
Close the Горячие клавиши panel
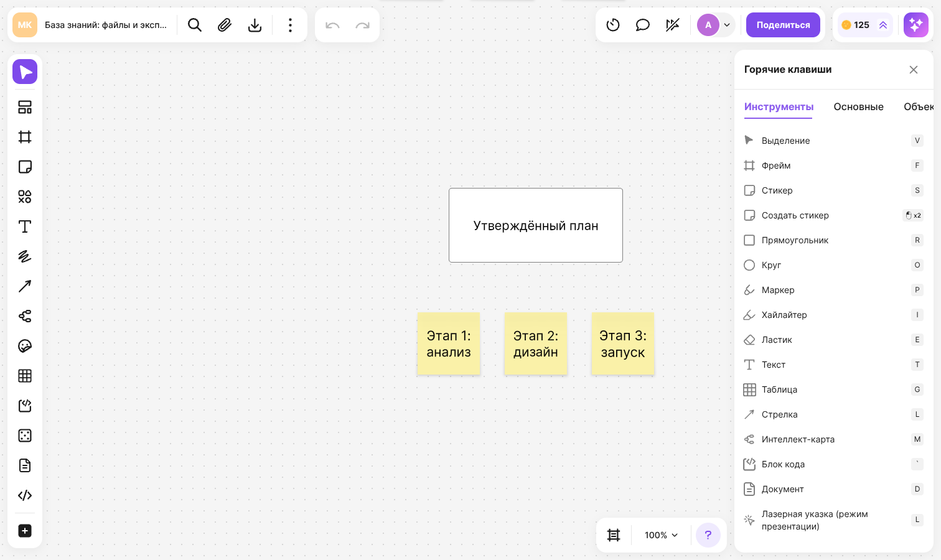point(914,70)
